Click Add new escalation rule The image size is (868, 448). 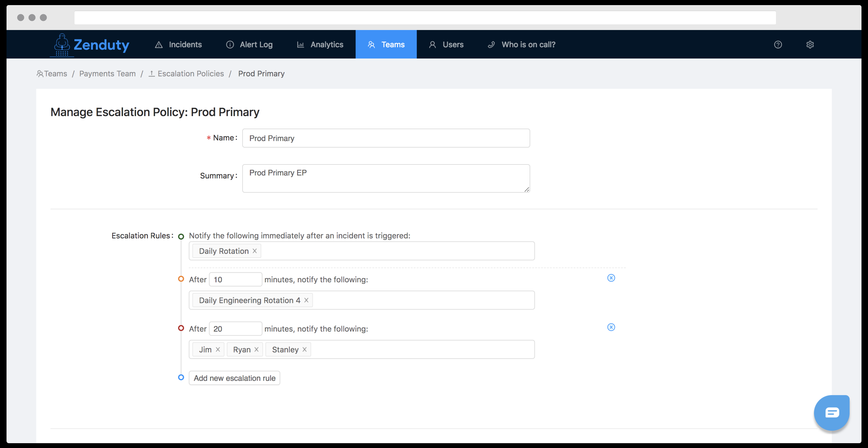[x=235, y=378]
